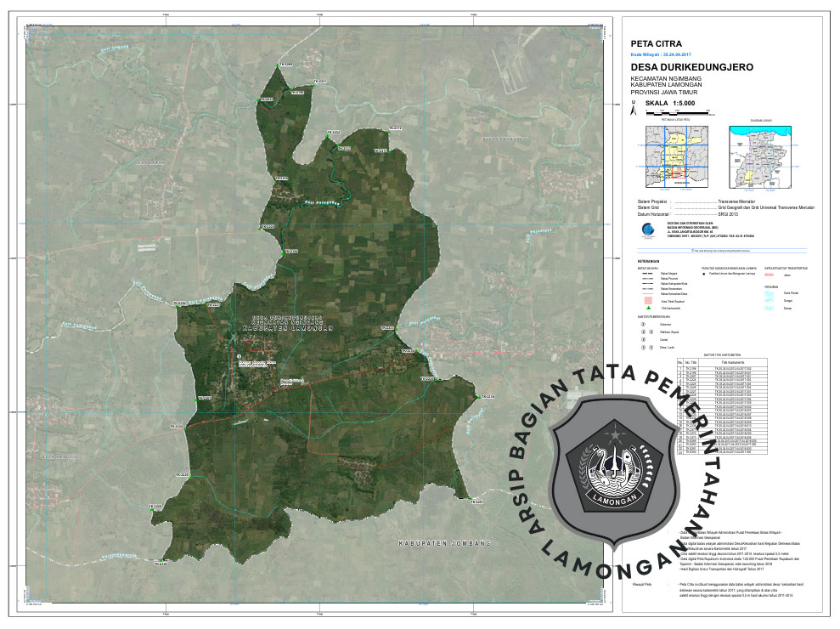The width and height of the screenshot is (840, 629).
Task: Click the Daftar Titik Kartometrik table header row
Action: pos(723,361)
